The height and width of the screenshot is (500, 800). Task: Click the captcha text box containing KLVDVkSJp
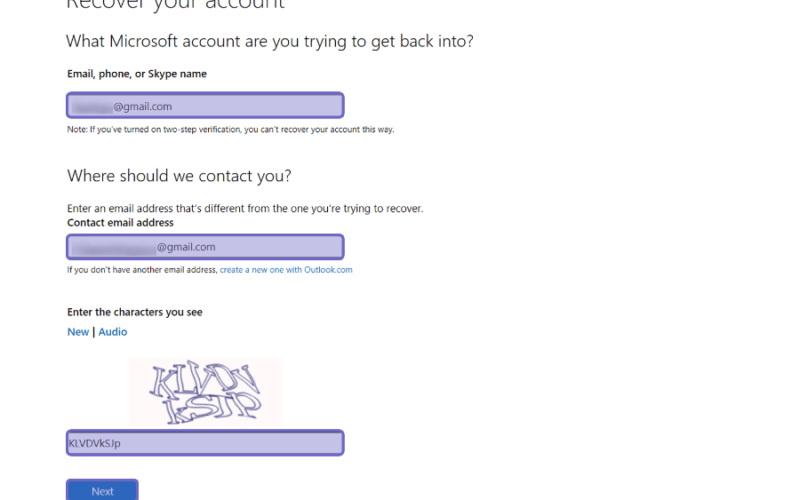205,443
